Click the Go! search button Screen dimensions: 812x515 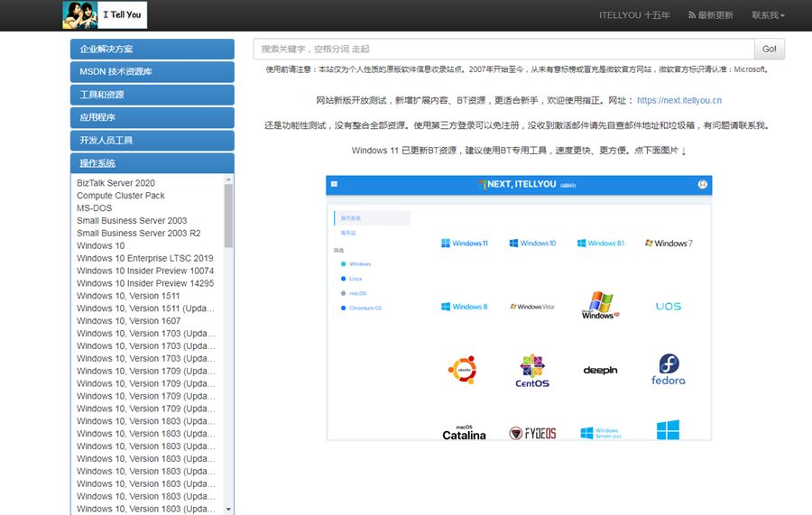click(769, 50)
